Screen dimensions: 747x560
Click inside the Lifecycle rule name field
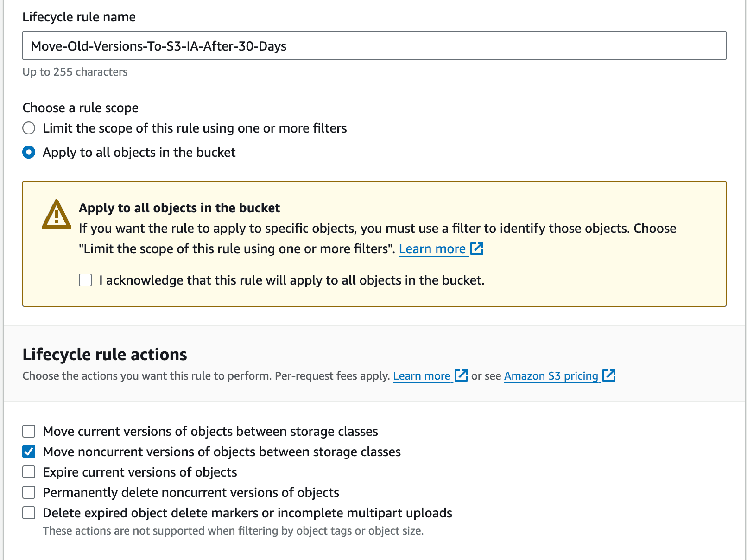point(374,45)
